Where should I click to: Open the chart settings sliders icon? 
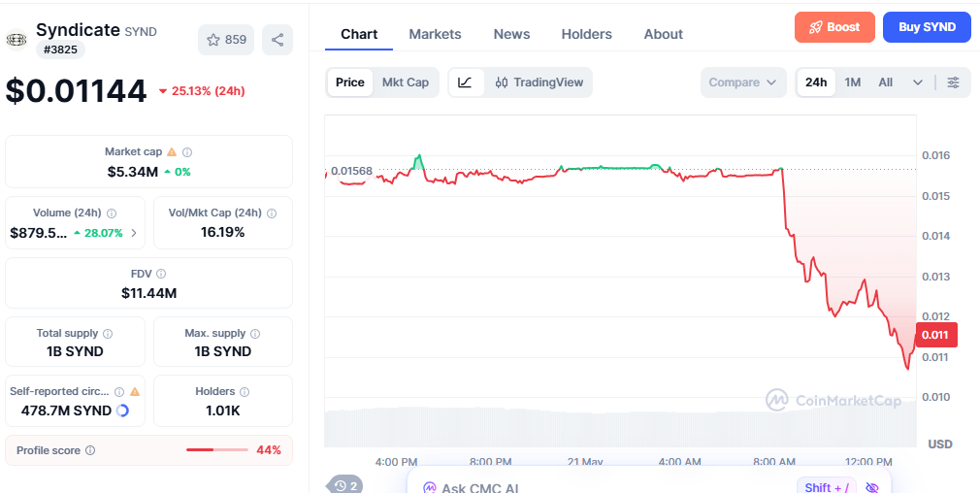pyautogui.click(x=953, y=82)
